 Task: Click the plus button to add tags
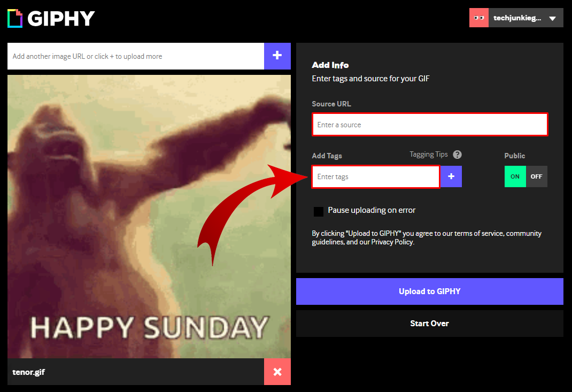[x=451, y=176]
